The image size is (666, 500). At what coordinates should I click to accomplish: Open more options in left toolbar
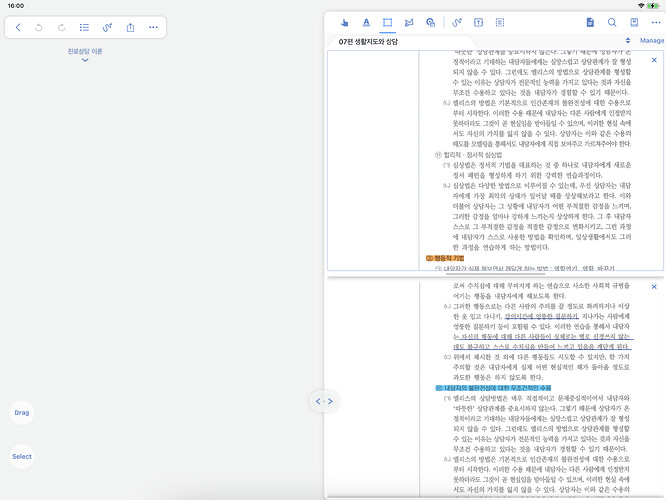153,28
